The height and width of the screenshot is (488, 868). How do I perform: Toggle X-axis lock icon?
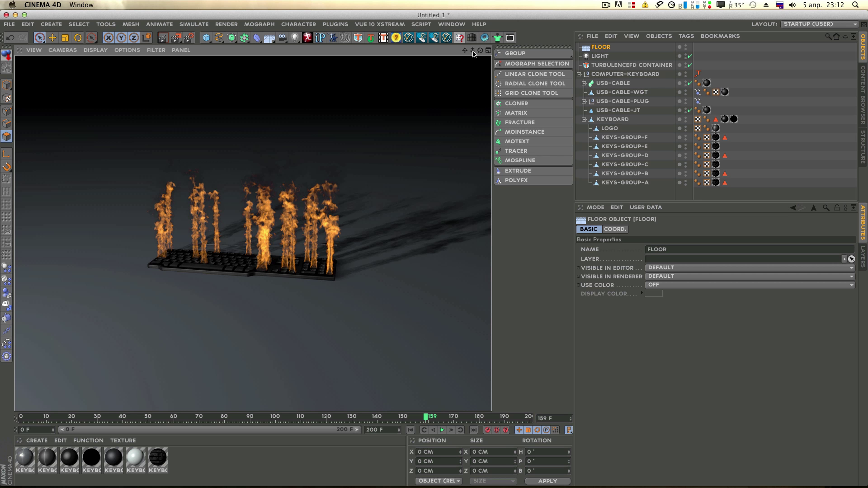(x=108, y=38)
